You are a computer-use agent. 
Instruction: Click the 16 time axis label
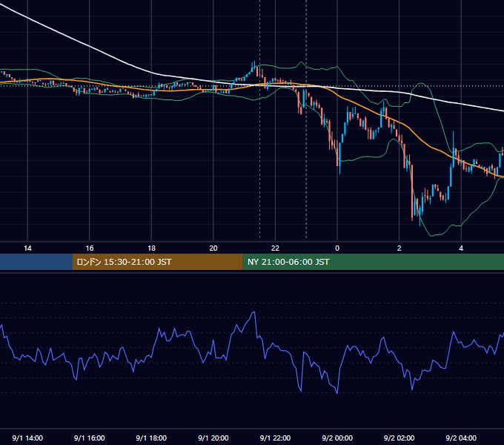[x=90, y=248]
